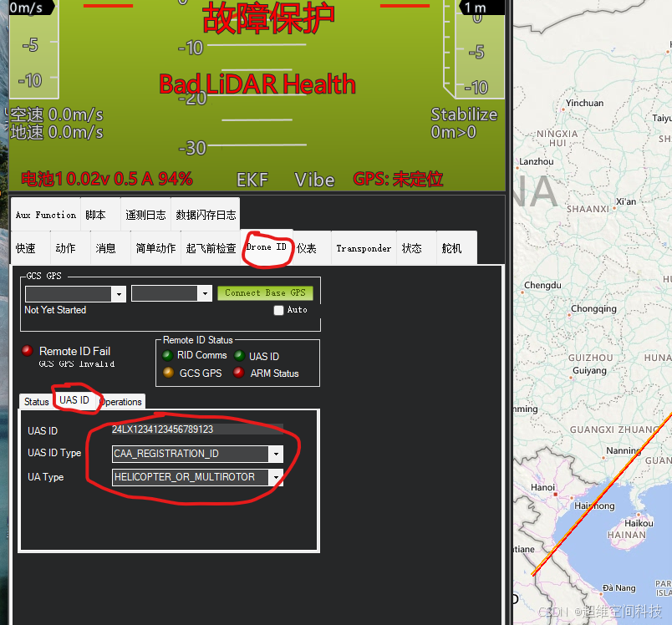Screen dimensions: 672x625
Task: Switch to the 动作 tab
Action: coord(70,248)
